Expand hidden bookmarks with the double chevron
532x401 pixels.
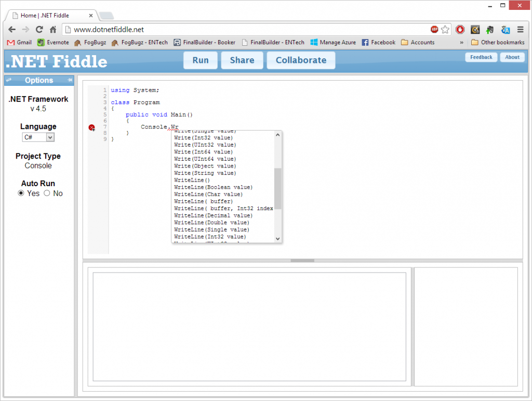tap(461, 43)
